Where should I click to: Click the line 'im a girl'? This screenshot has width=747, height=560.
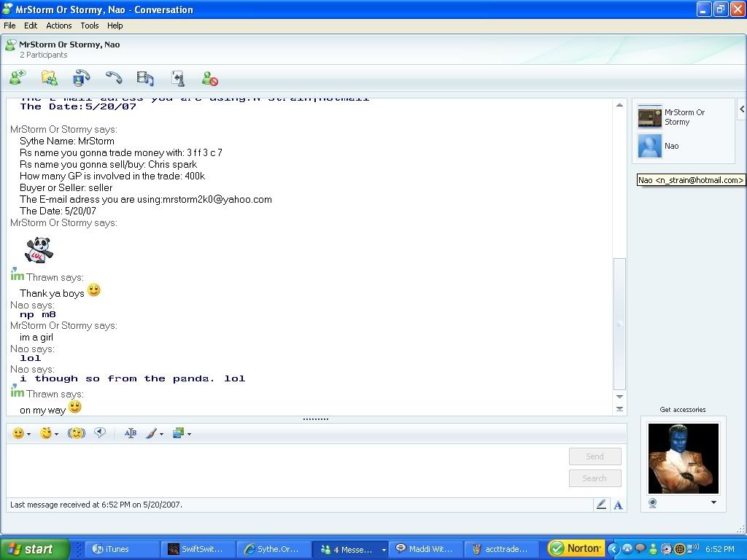point(36,337)
